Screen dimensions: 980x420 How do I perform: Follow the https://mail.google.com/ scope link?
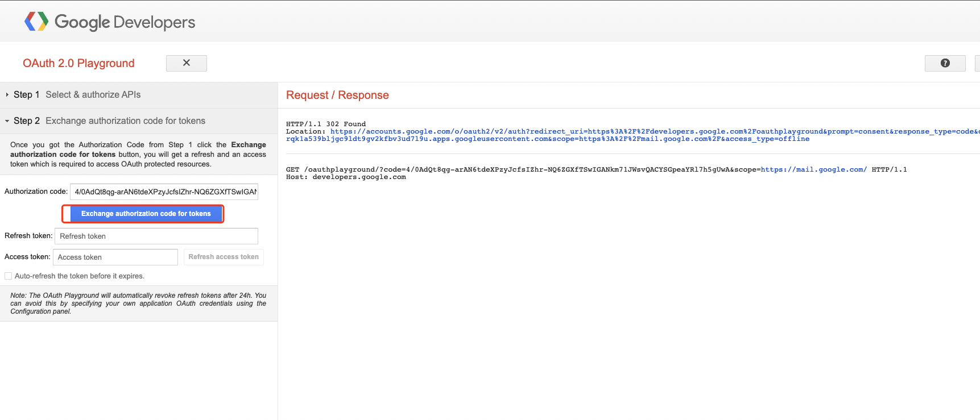coord(813,169)
